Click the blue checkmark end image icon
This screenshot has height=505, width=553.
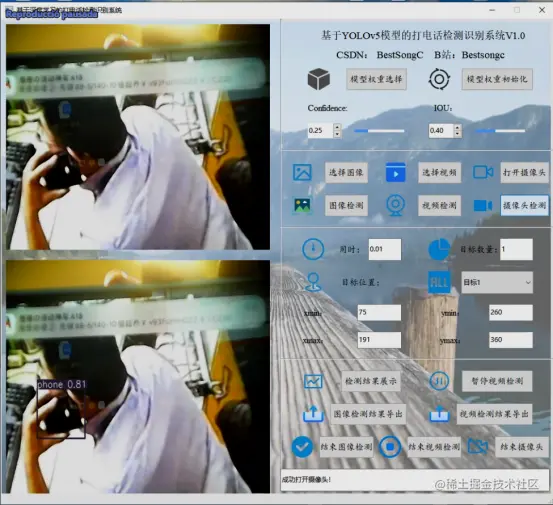click(302, 447)
